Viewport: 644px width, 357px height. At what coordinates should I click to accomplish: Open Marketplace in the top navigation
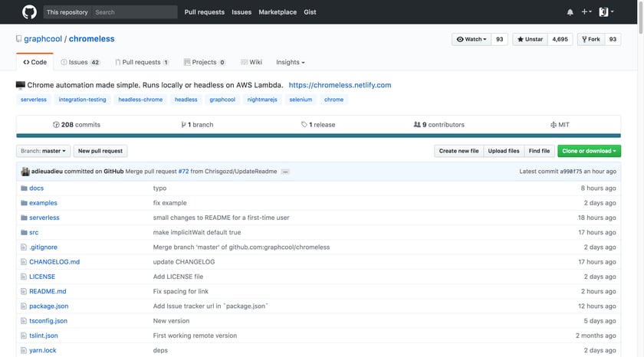(278, 12)
